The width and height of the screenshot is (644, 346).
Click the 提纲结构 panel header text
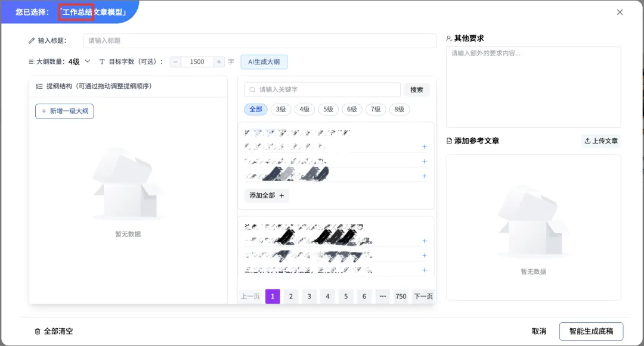click(99, 86)
